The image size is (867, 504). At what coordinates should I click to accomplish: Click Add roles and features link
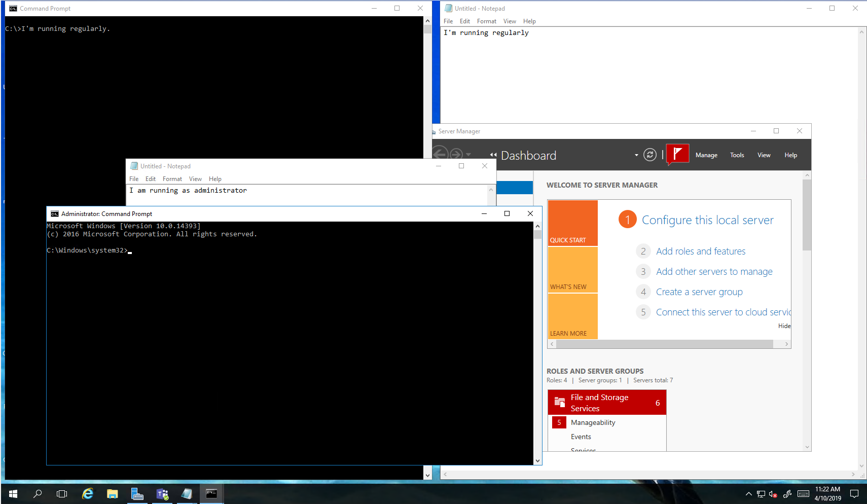[701, 251]
